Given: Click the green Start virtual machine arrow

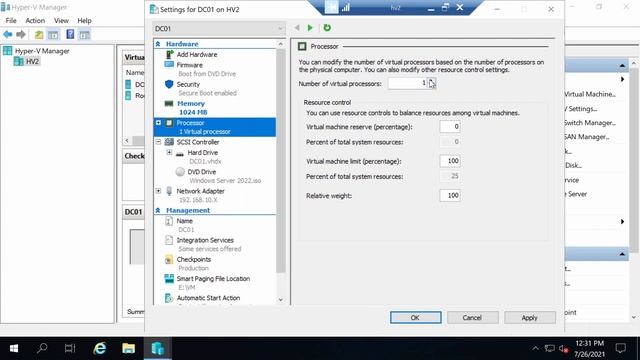Looking at the screenshot, I should pos(310,28).
